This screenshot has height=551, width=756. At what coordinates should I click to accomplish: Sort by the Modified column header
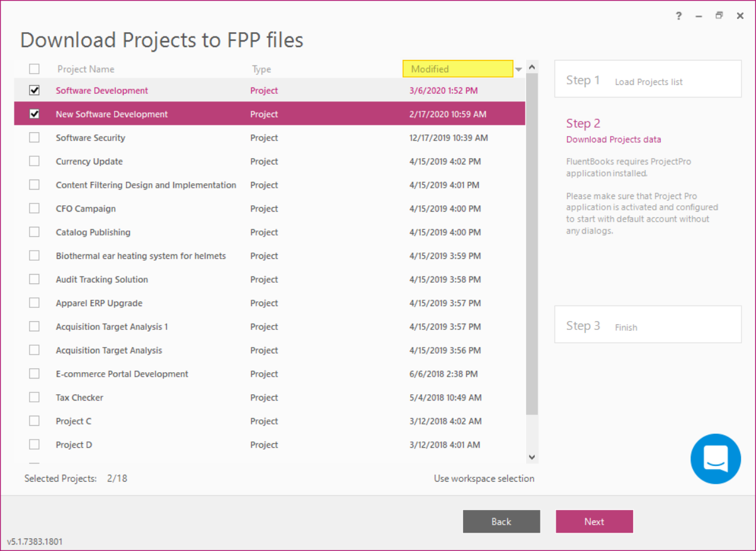tap(458, 69)
